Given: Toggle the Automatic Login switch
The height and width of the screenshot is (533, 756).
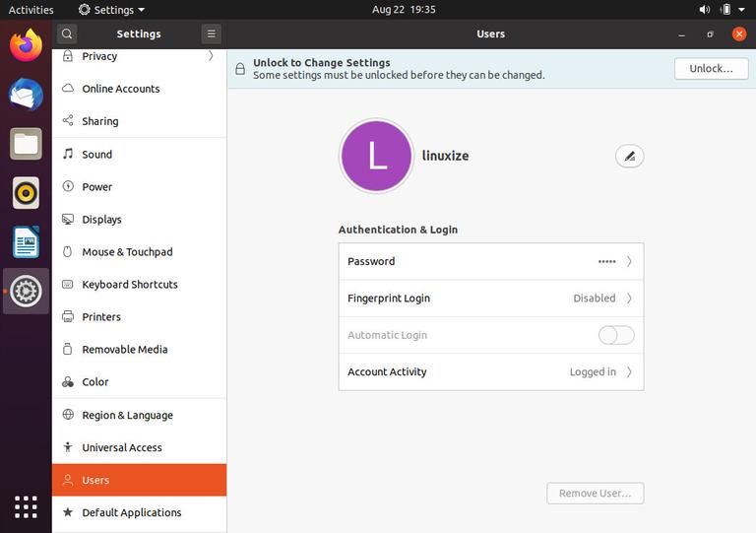Looking at the screenshot, I should point(616,335).
